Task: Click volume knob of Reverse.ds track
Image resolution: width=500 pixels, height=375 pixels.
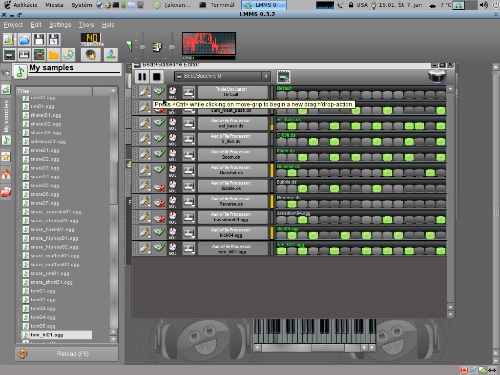Action: tap(172, 200)
